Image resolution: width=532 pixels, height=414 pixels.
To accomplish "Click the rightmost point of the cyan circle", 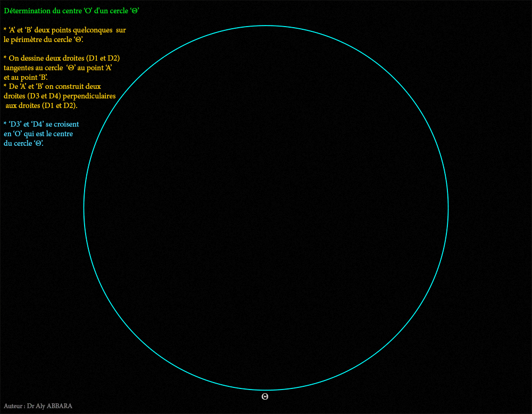I will tap(448, 208).
